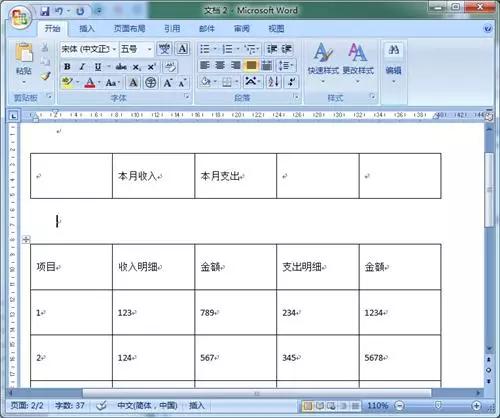Toggle justify alignment
The height and width of the screenshot is (418, 500).
pyautogui.click(x=251, y=65)
